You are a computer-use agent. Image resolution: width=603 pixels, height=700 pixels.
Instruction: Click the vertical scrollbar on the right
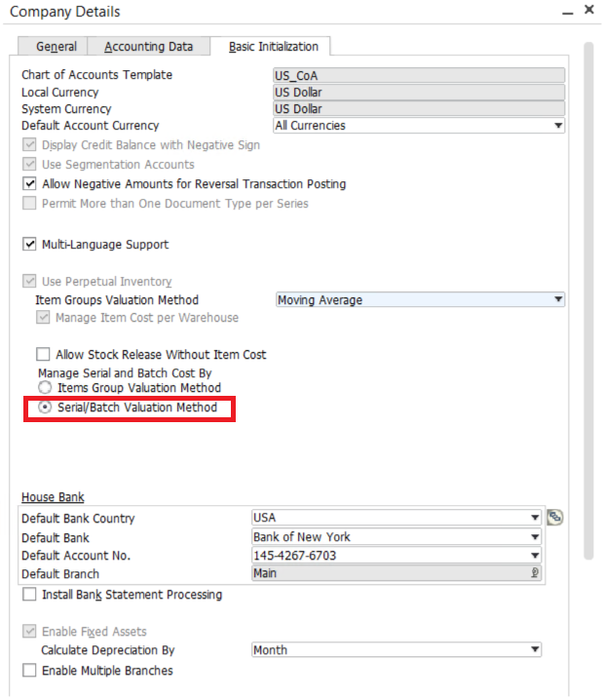coord(588,292)
